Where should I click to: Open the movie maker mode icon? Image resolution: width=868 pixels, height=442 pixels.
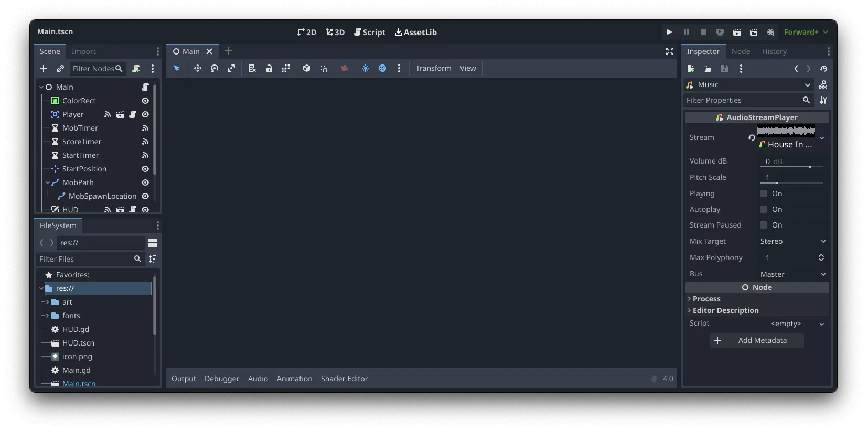(x=770, y=32)
